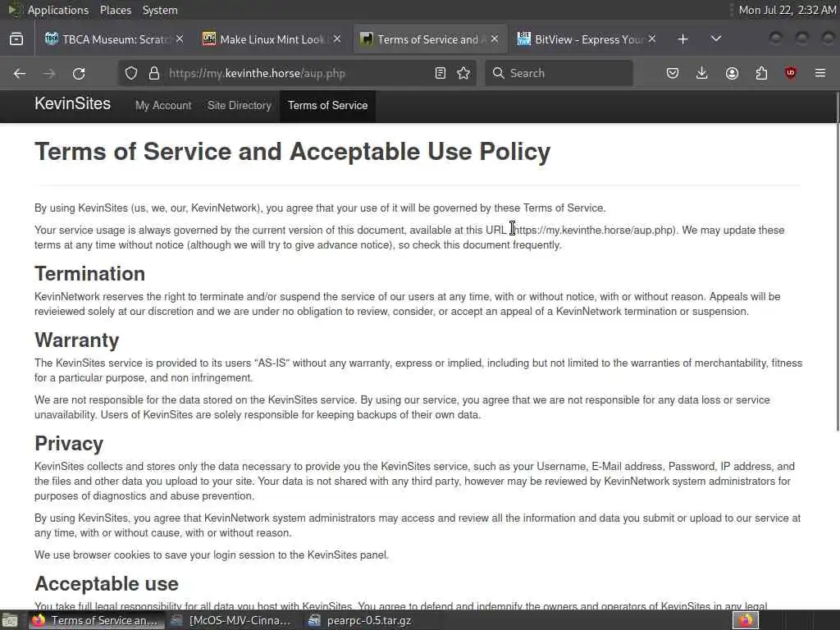Click the KevinSites brand link
This screenshot has width=840, height=630.
tap(73, 103)
